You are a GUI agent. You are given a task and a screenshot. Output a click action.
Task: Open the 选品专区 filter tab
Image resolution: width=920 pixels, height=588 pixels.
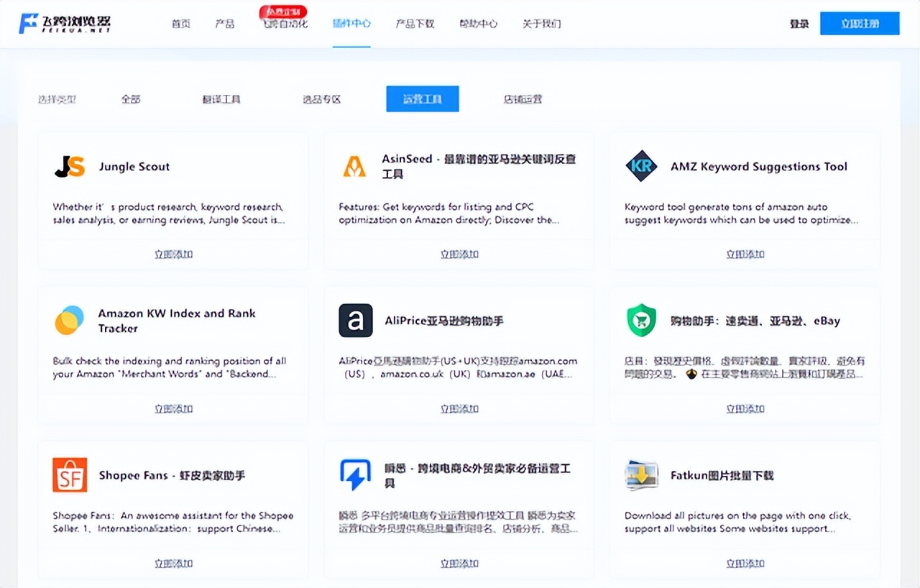click(321, 98)
